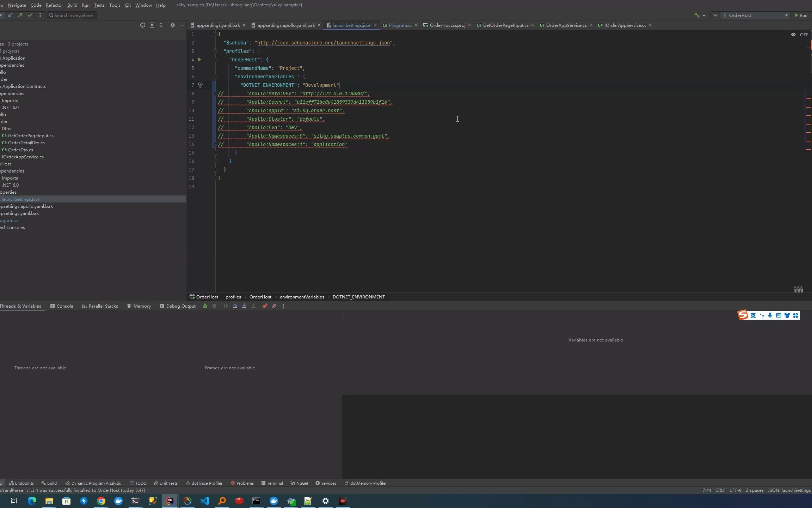Click in the Search everywhere field
The image size is (812, 508).
72,15
